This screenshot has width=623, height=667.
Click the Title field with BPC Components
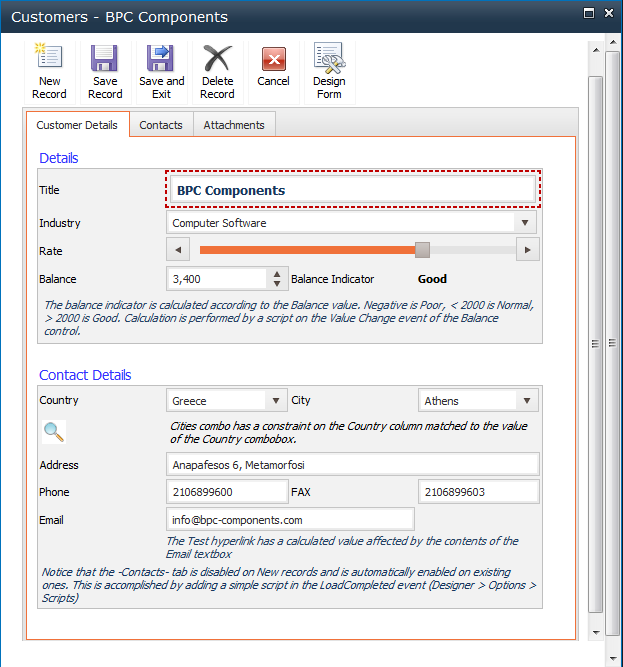pos(353,190)
